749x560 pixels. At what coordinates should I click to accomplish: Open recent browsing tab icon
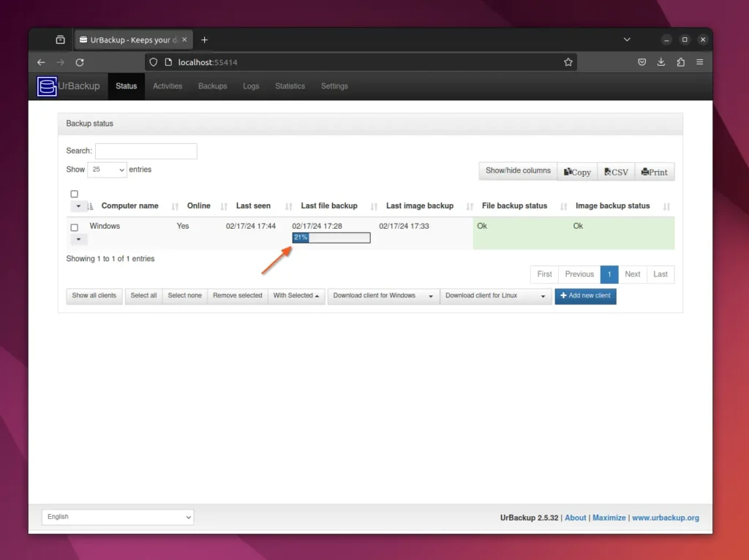[x=60, y=39]
